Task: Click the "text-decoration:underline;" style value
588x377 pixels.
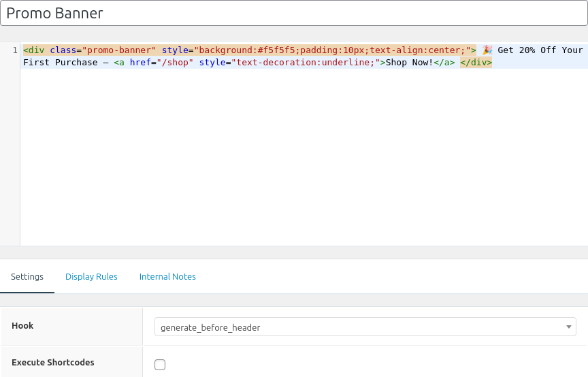Action: [306, 63]
